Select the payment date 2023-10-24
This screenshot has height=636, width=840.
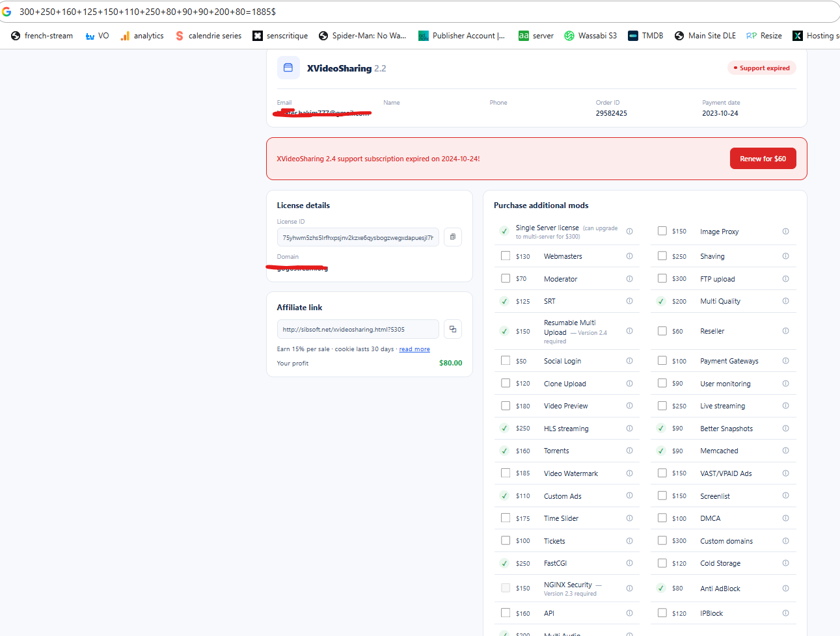[720, 113]
